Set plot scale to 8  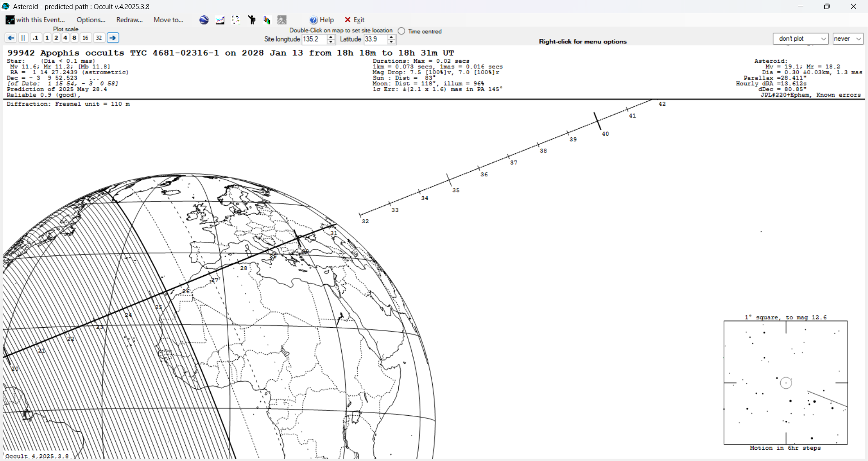[74, 38]
